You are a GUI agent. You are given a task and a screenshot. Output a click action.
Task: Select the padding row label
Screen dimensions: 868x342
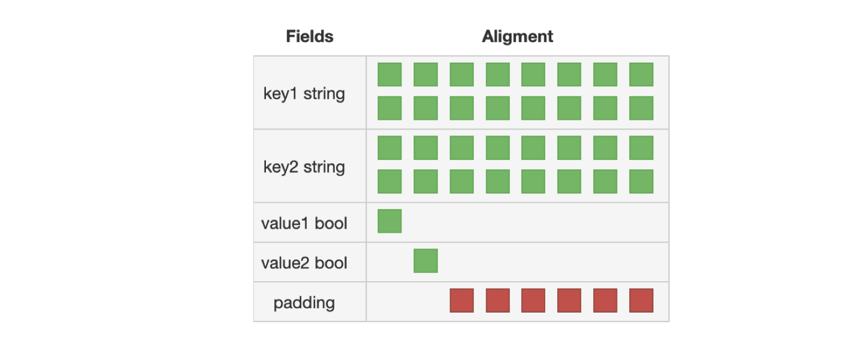tap(304, 303)
